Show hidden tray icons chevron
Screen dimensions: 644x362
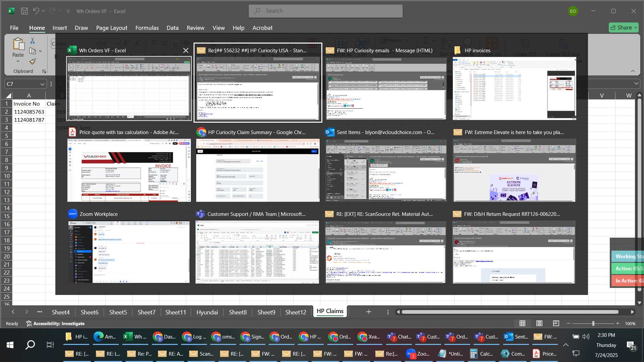pos(566,345)
